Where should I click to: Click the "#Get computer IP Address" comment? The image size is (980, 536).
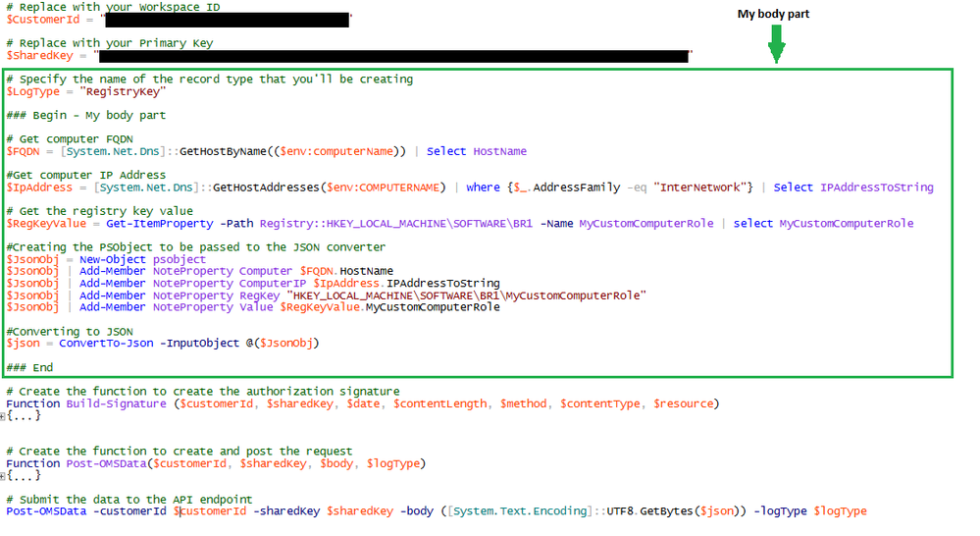86,175
